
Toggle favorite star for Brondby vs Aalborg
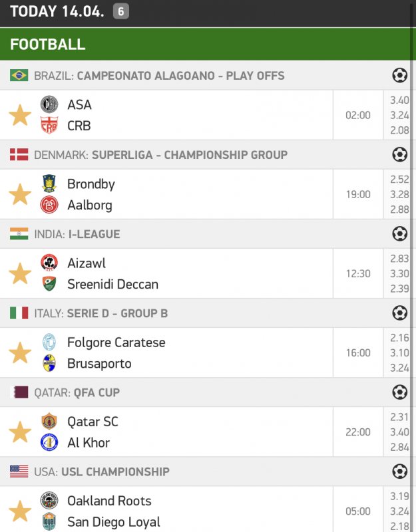click(x=20, y=194)
